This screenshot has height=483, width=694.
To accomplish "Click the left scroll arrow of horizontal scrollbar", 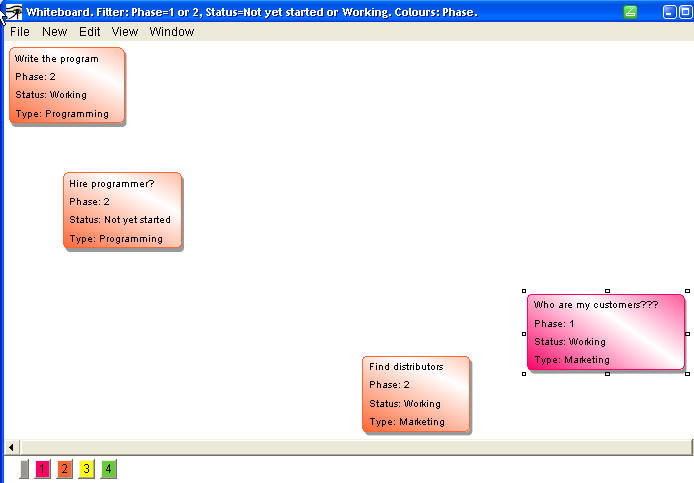I will coord(12,447).
